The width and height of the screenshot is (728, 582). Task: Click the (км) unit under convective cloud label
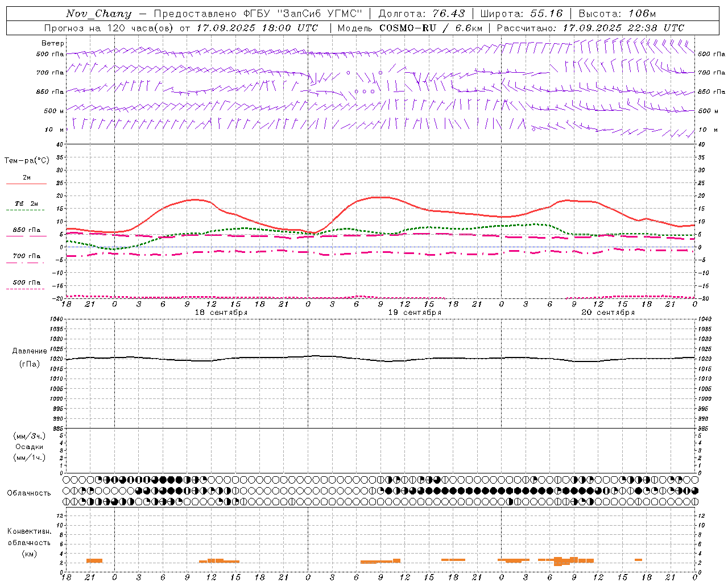click(29, 554)
